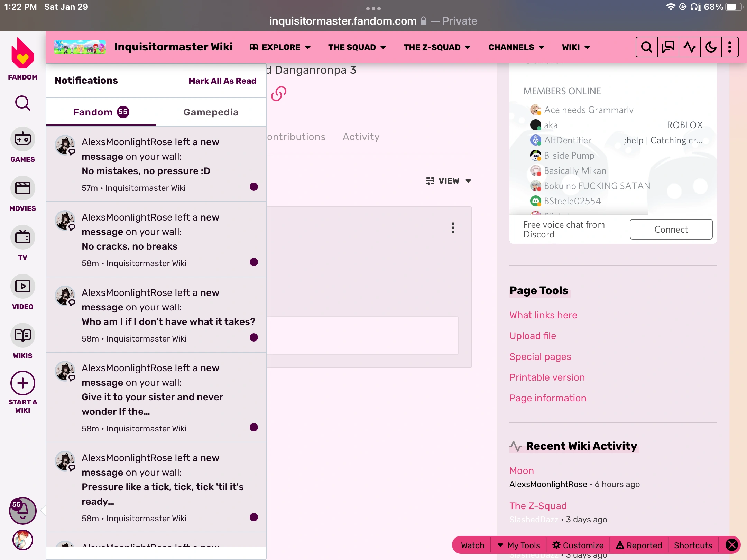The height and width of the screenshot is (560, 747).
Task: Expand the Explore dropdown menu
Action: click(280, 47)
